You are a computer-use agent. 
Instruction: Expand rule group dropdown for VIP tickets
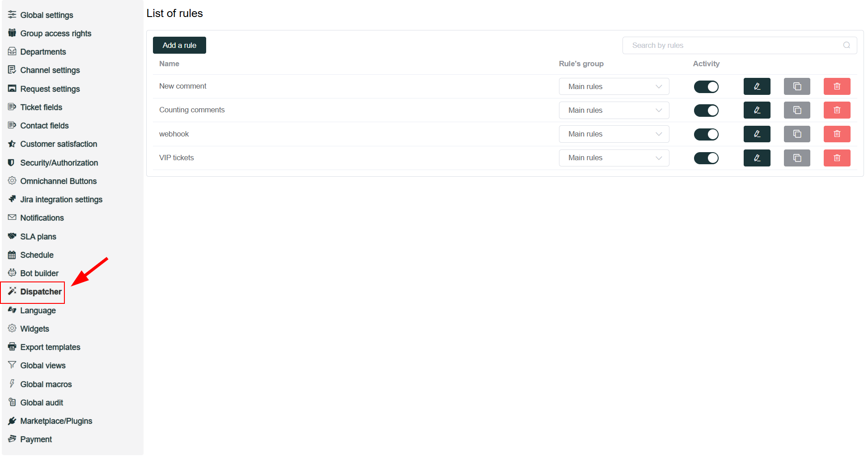614,158
